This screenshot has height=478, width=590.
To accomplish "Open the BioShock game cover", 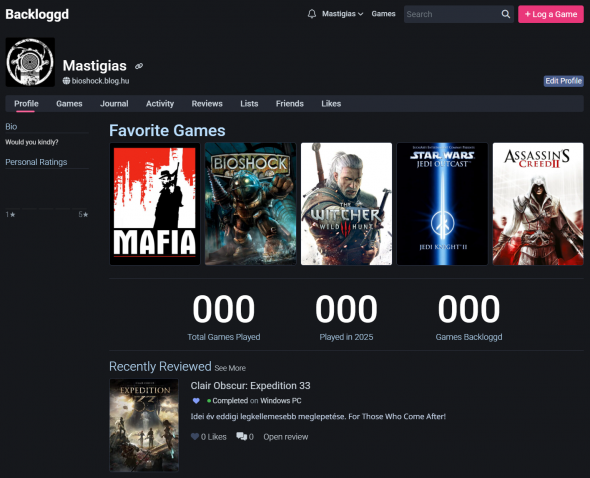I will (x=251, y=204).
